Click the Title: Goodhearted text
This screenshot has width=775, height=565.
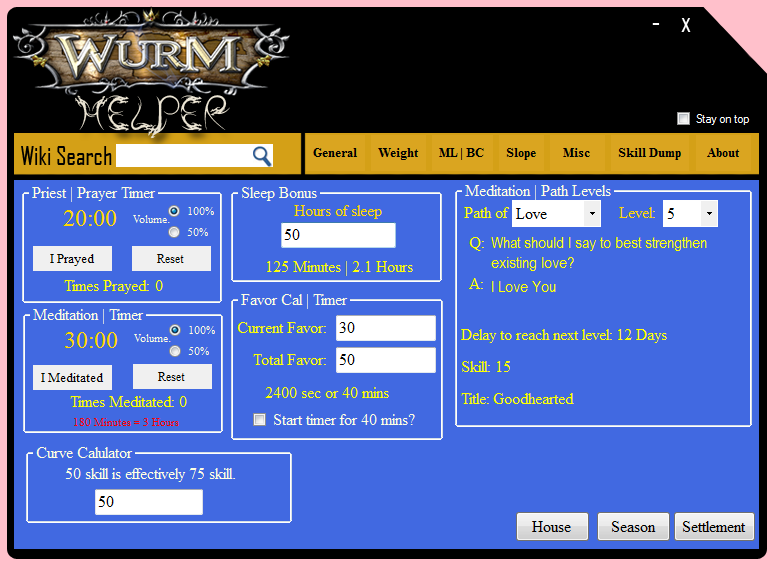[x=517, y=398]
